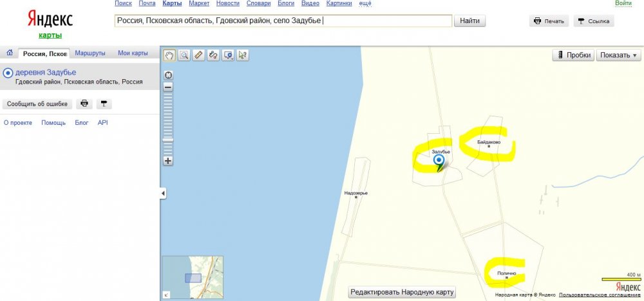Click the Байдаково village label
This screenshot has width=644, height=301.
tap(489, 142)
